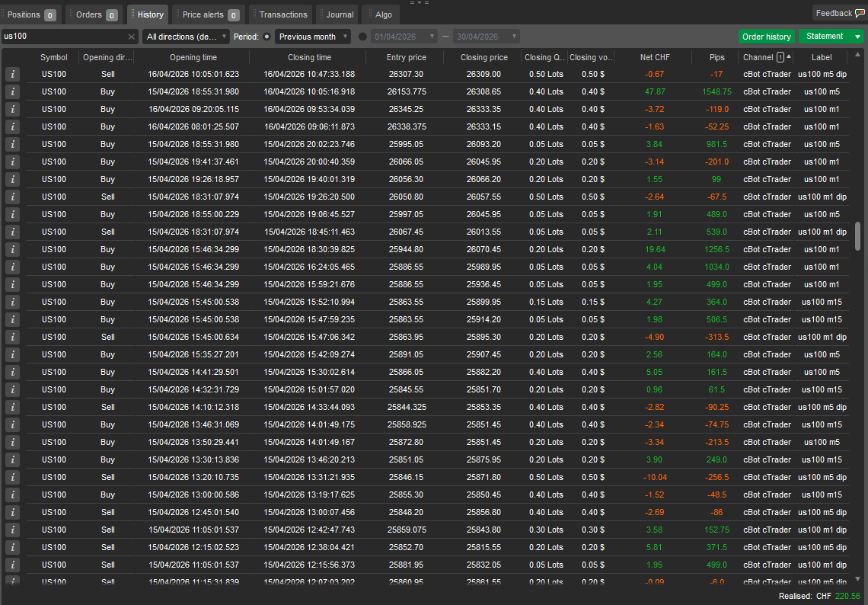This screenshot has height=605, width=868.
Task: Click the Order history button
Action: tap(766, 37)
